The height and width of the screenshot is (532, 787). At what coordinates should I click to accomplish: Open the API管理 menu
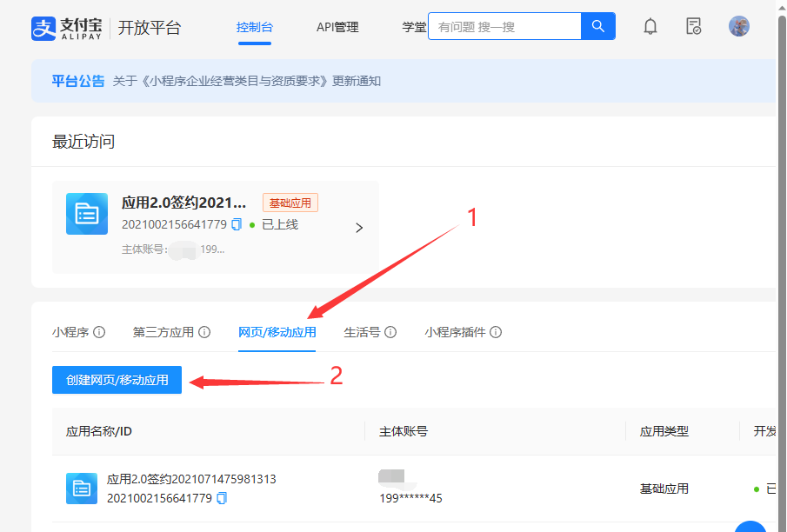point(337,27)
